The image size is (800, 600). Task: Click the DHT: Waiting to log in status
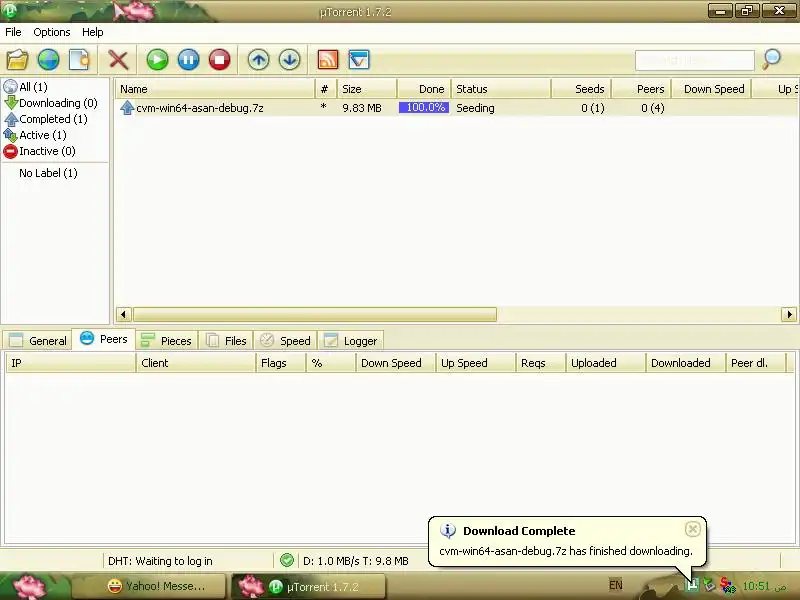tap(160, 561)
